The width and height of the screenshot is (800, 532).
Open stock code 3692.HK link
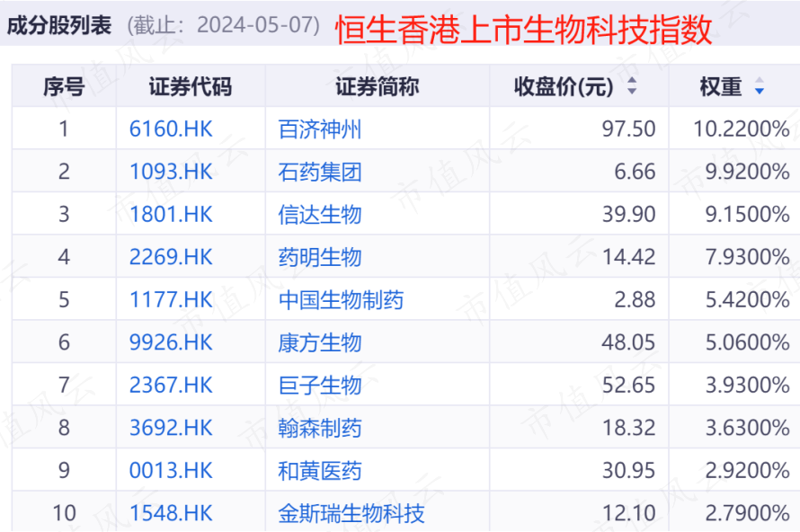coord(171,428)
